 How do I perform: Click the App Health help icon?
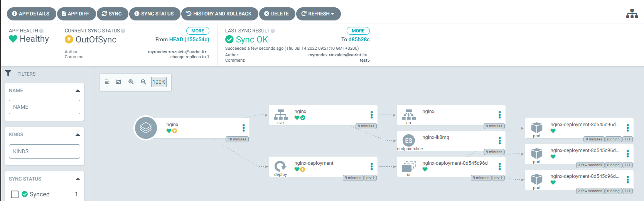coord(41,31)
